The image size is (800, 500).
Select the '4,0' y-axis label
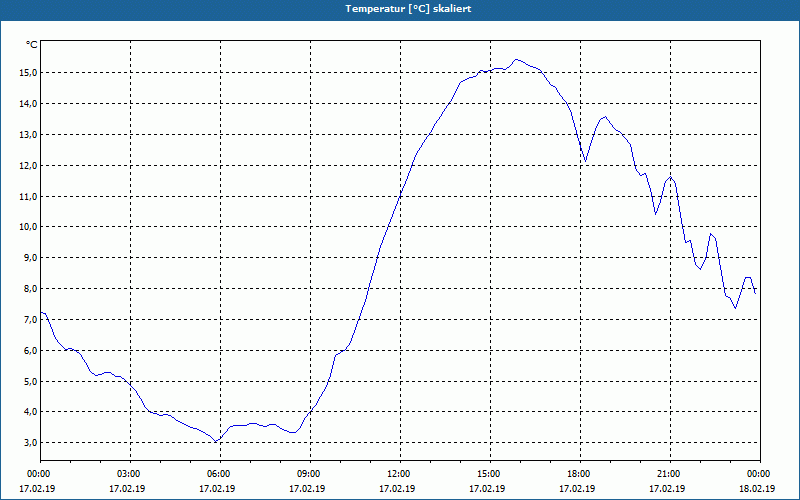[31, 412]
